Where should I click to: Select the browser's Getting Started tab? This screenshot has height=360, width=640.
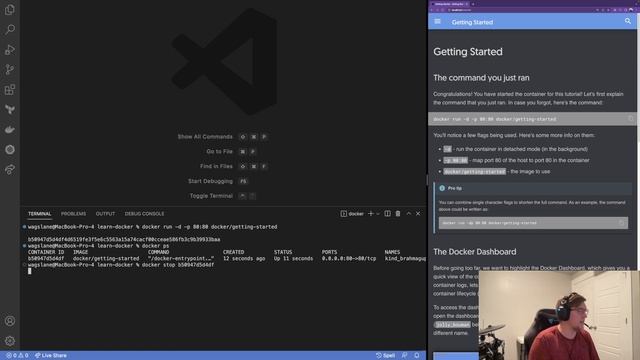click(450, 4)
